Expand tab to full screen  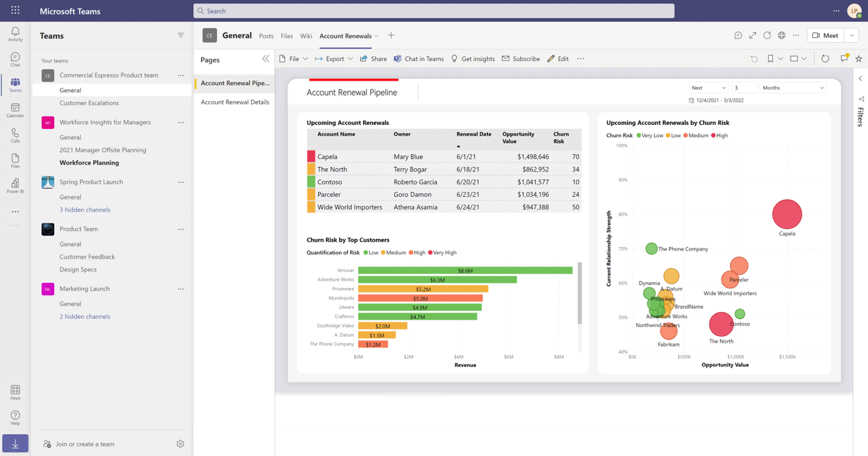tap(753, 35)
